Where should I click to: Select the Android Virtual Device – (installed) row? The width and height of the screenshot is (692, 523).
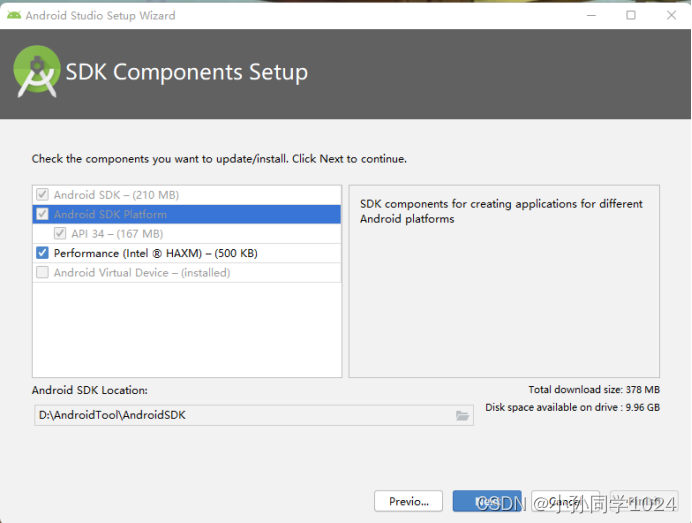[187, 272]
